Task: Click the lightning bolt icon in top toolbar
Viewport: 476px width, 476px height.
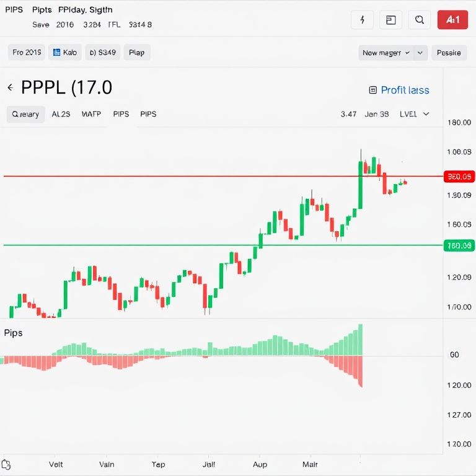Action: point(362,20)
